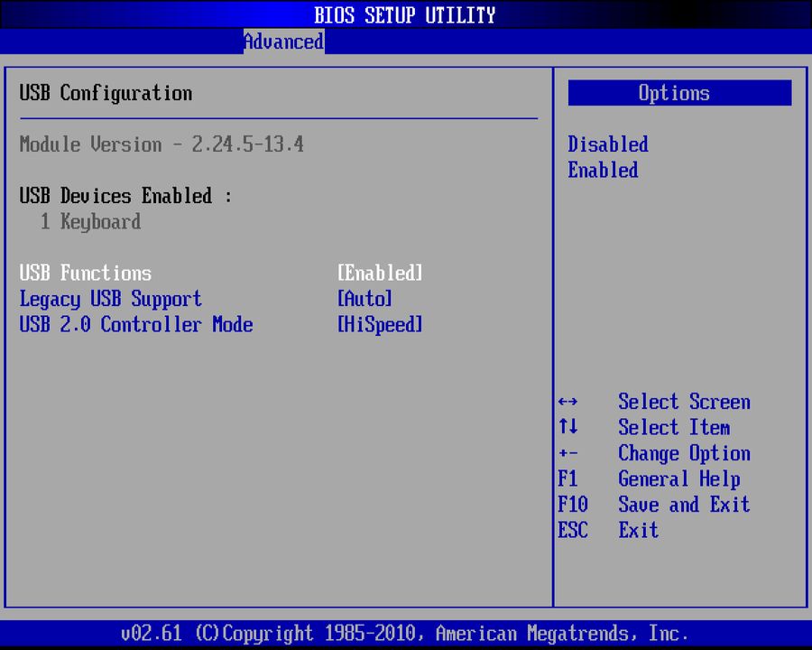The width and height of the screenshot is (812, 650).
Task: Click the Select Screen help entry
Action: click(684, 401)
